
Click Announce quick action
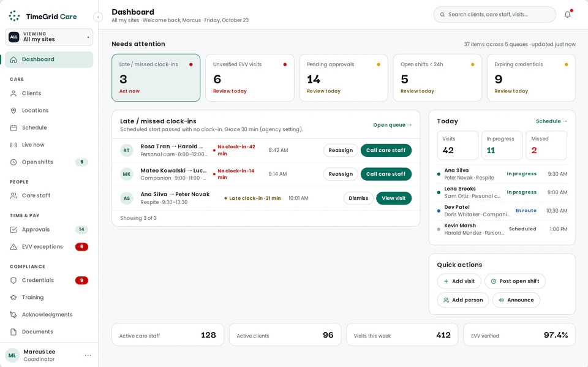point(516,300)
